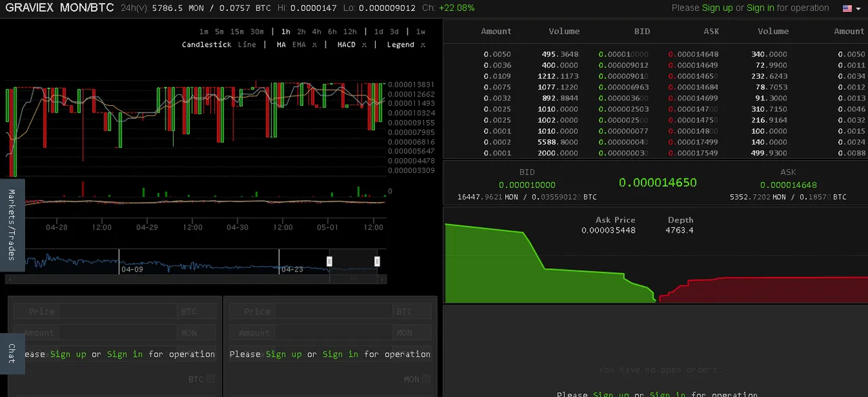This screenshot has width=868, height=397.
Task: Hide Legend with the x beside it
Action: (x=423, y=45)
